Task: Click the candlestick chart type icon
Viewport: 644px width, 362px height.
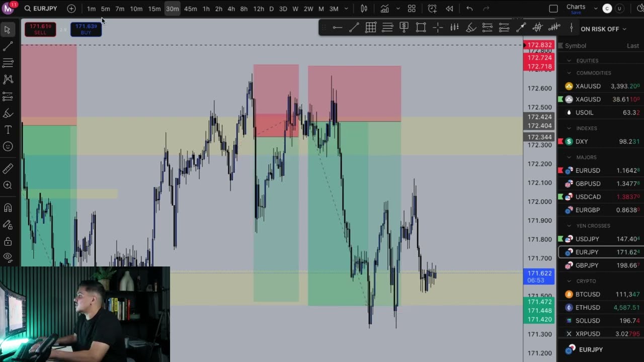Action: click(x=364, y=9)
